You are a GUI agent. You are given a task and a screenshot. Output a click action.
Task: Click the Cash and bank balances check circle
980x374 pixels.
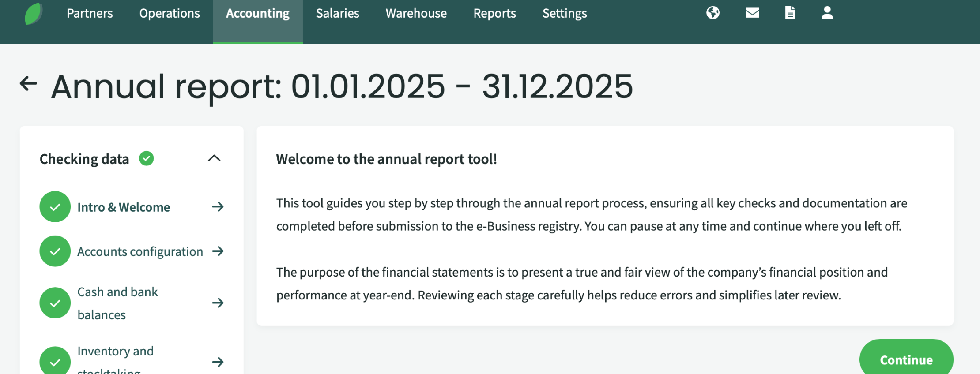pos(55,303)
